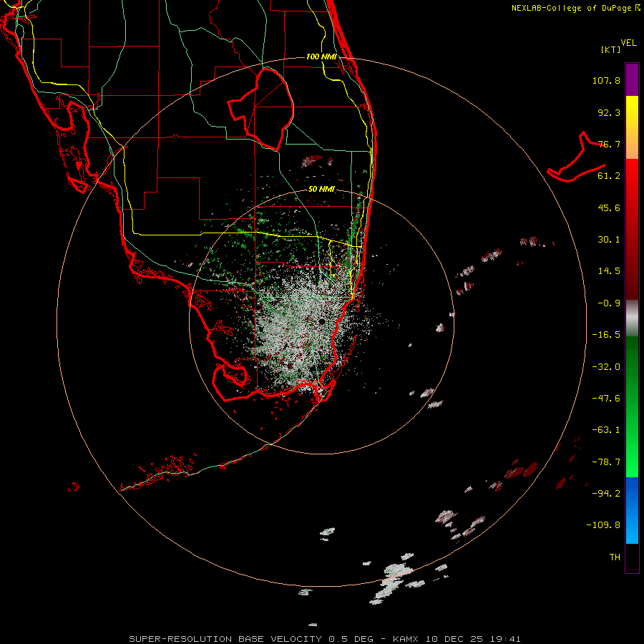Click the -0.9 legend value

[609, 303]
